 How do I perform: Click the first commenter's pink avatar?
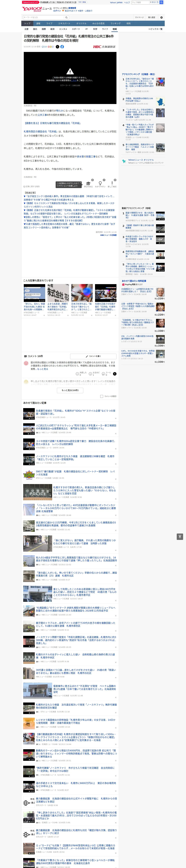tap(26, 363)
